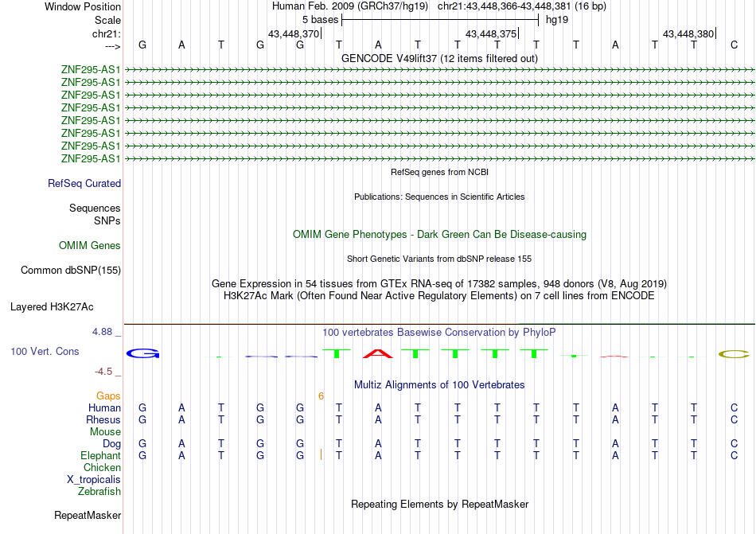
Task: Click Gene Expression in 54 tissues title
Action: click(439, 284)
